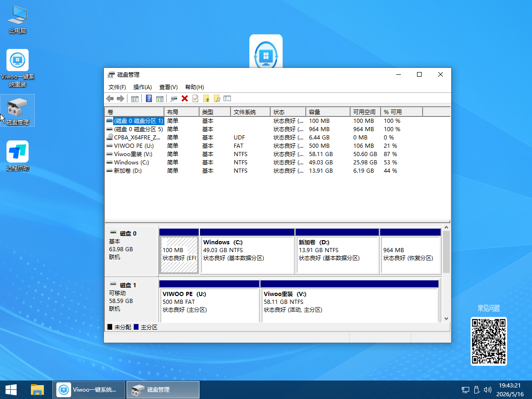Screen dimensions: 532x399
Task: Sort by the 文件系统 column header
Action: click(x=250, y=112)
